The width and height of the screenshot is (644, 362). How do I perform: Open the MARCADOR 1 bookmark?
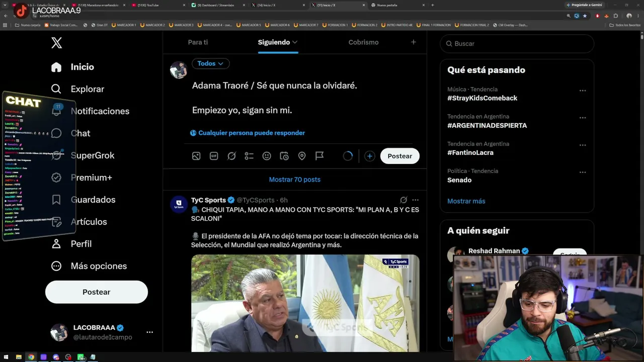(124, 25)
